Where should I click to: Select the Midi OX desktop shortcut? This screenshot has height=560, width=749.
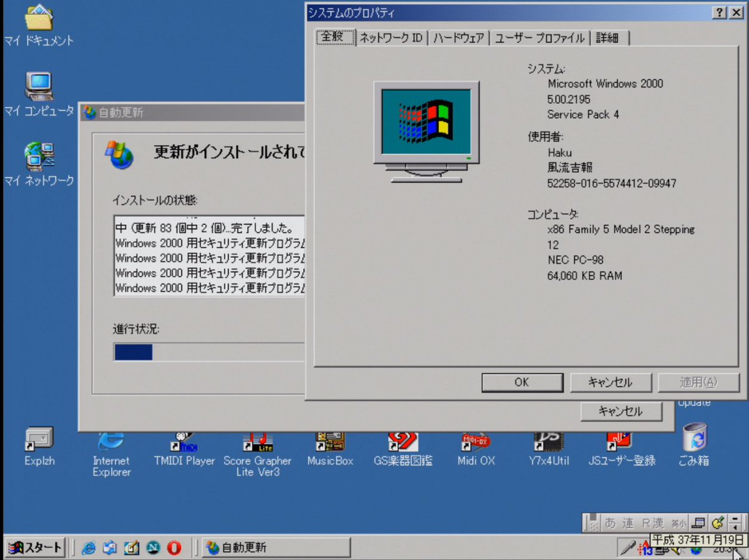point(476,448)
